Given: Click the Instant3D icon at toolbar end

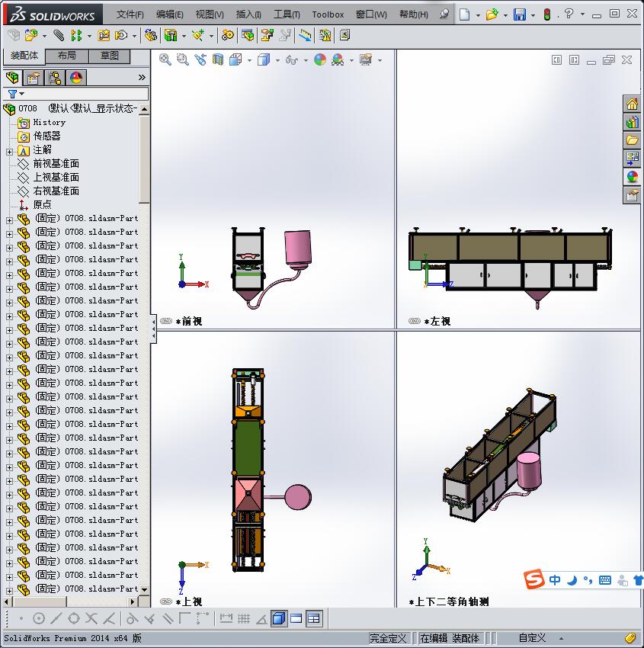Looking at the screenshot, I should [344, 36].
